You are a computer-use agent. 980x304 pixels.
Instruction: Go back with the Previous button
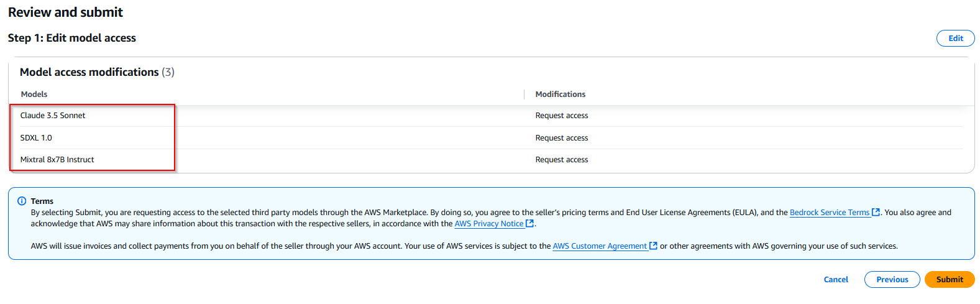tap(892, 280)
